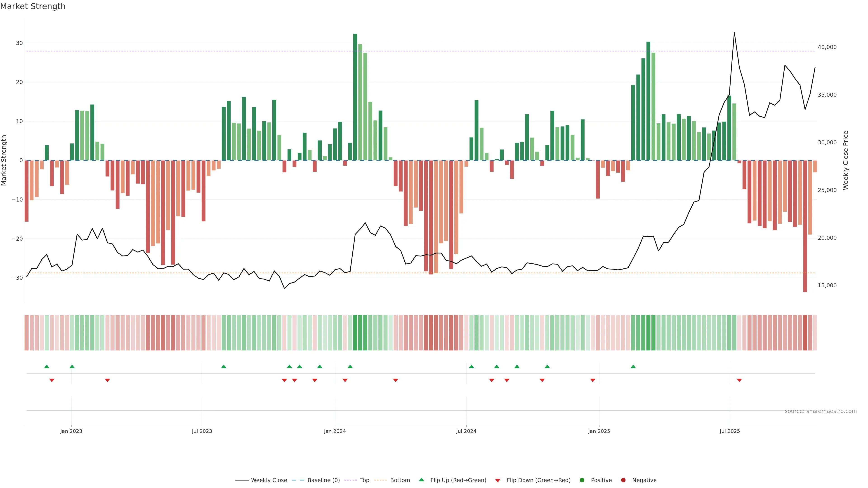Click the Market Strength chart title
The image size is (868, 488).
click(x=33, y=6)
